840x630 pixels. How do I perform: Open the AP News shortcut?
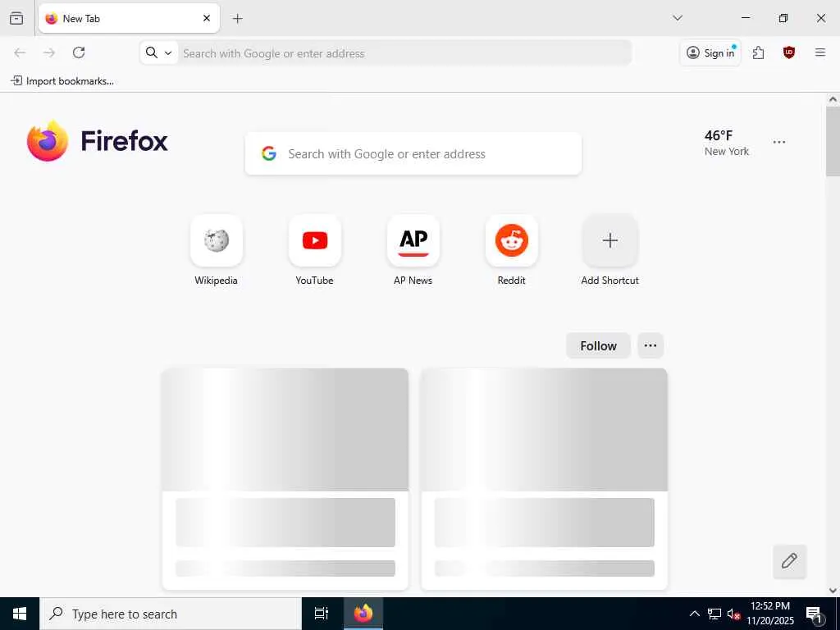(413, 251)
